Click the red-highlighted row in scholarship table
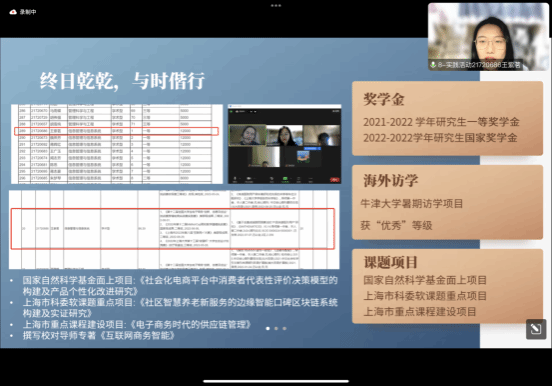This screenshot has height=386, width=552. pos(117,131)
